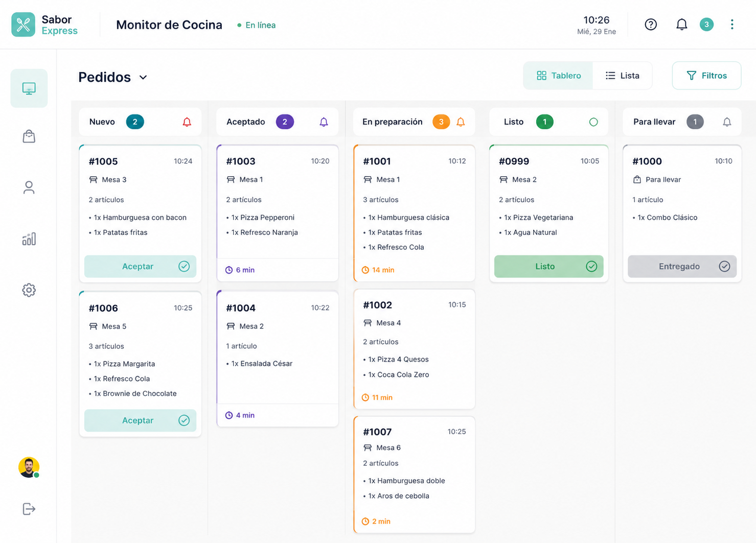
Task: Open the user profile sidebar icon
Action: coord(29,187)
